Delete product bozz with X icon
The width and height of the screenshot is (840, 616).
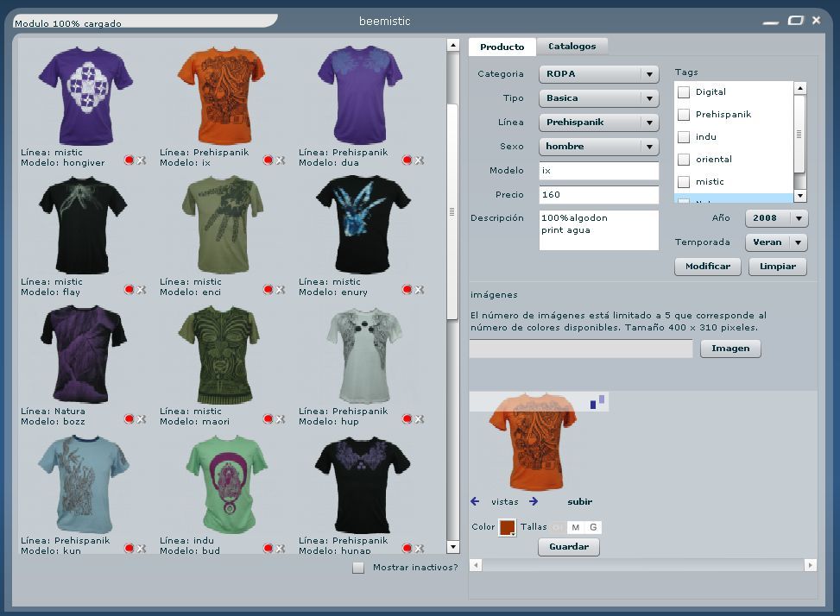142,419
